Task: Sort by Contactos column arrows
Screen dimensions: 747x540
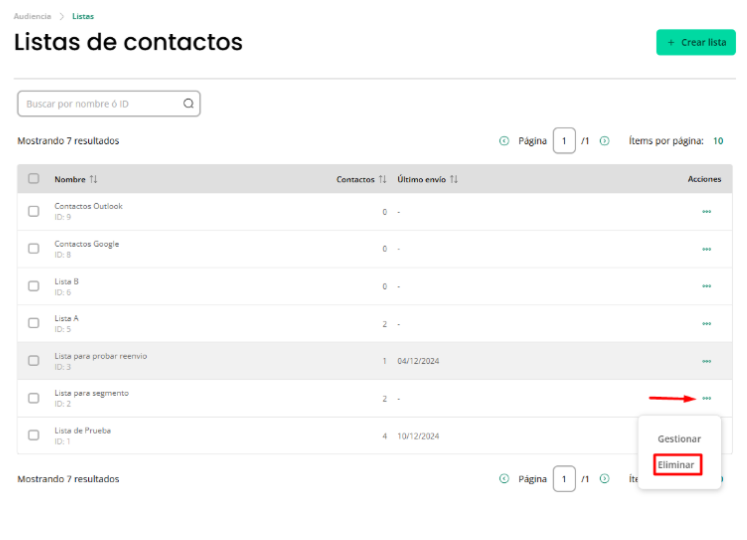Action: (x=383, y=179)
